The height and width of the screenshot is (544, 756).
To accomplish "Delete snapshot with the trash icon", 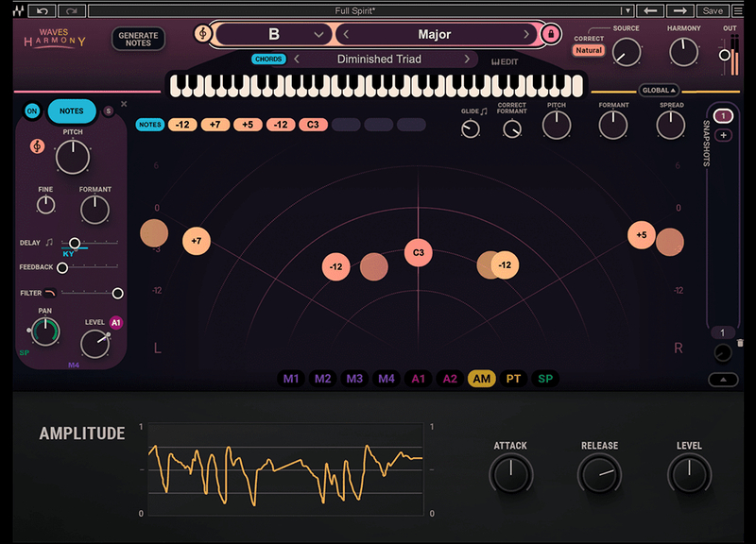I will (740, 343).
